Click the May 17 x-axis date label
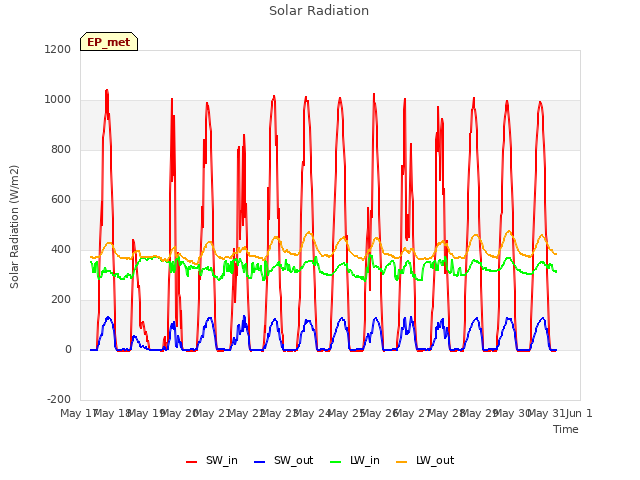The width and height of the screenshot is (640, 480). (78, 413)
